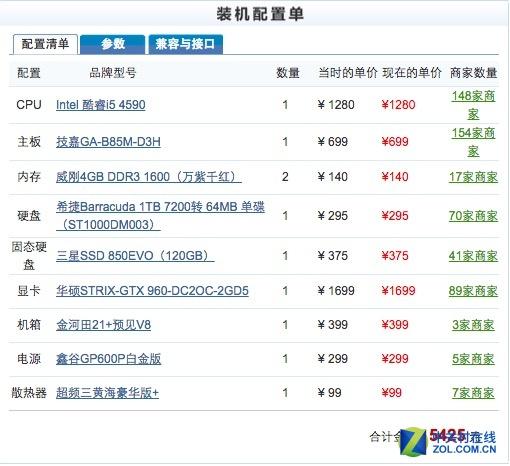This screenshot has width=510, height=466.
Task: Select the red ¥295 current price
Action: [x=395, y=216]
